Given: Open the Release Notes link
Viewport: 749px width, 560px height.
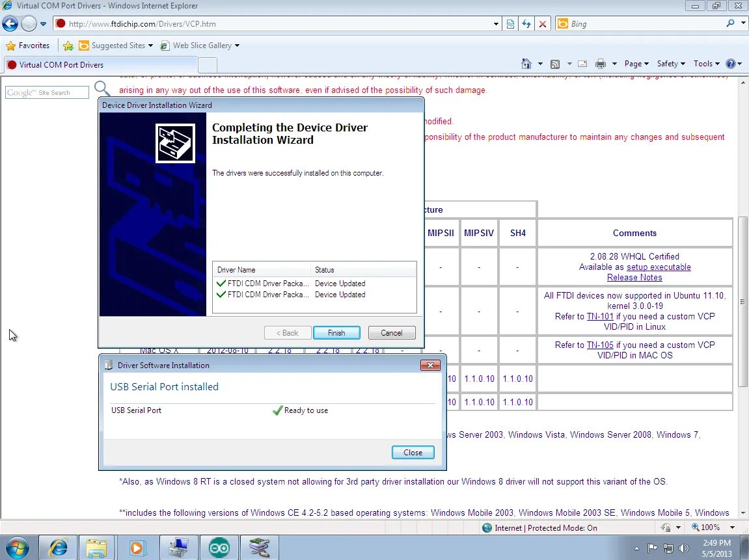Looking at the screenshot, I should click(x=634, y=277).
